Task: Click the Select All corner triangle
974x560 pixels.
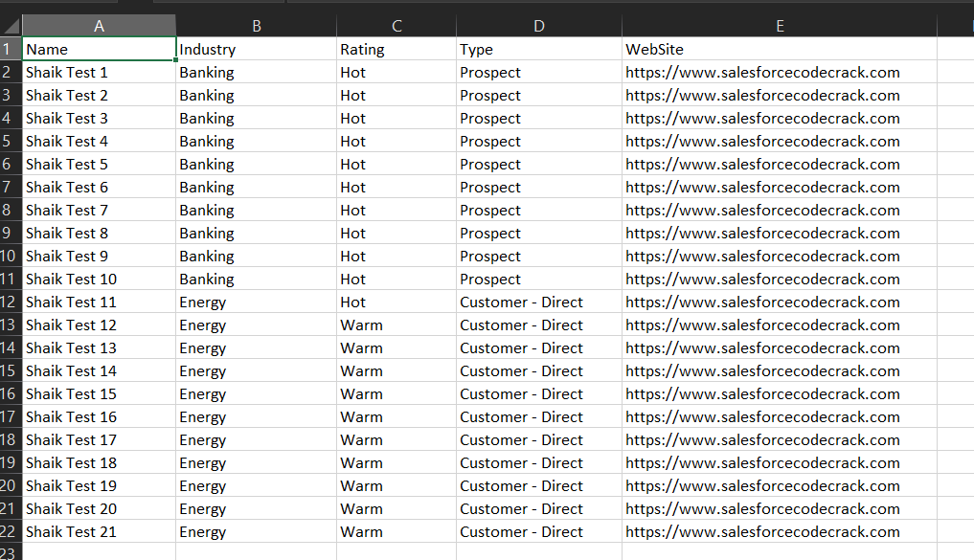Action: coord(11,26)
